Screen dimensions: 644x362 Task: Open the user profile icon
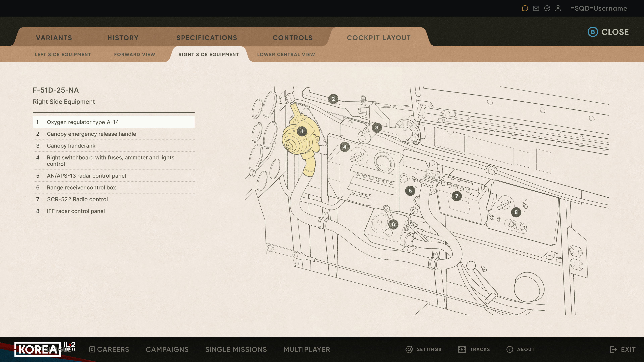point(558,9)
